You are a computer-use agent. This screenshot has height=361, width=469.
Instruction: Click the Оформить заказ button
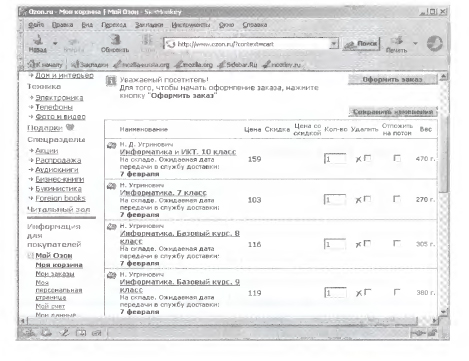[x=392, y=80]
